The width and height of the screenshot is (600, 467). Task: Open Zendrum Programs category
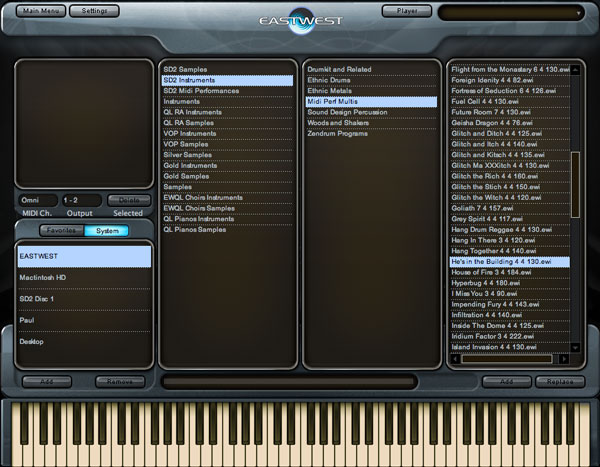(371, 134)
